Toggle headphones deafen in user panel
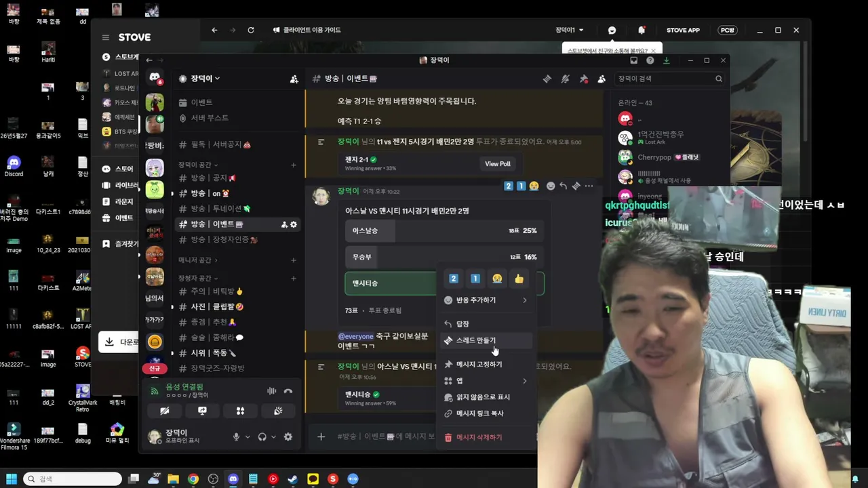 click(262, 437)
